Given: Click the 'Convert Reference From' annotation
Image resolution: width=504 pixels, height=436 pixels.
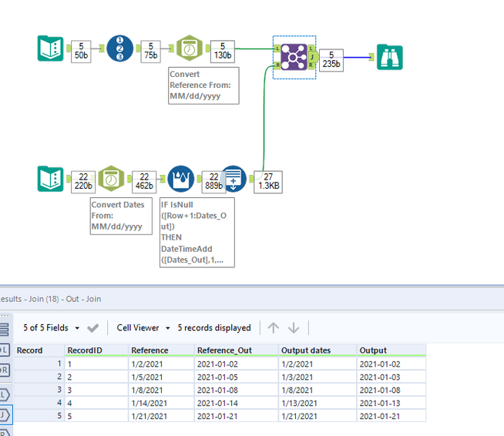Looking at the screenshot, I should pos(203,86).
